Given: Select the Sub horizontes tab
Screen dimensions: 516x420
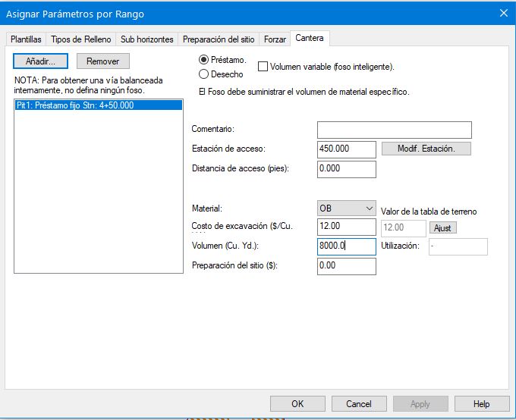Looking at the screenshot, I should click(x=147, y=39).
